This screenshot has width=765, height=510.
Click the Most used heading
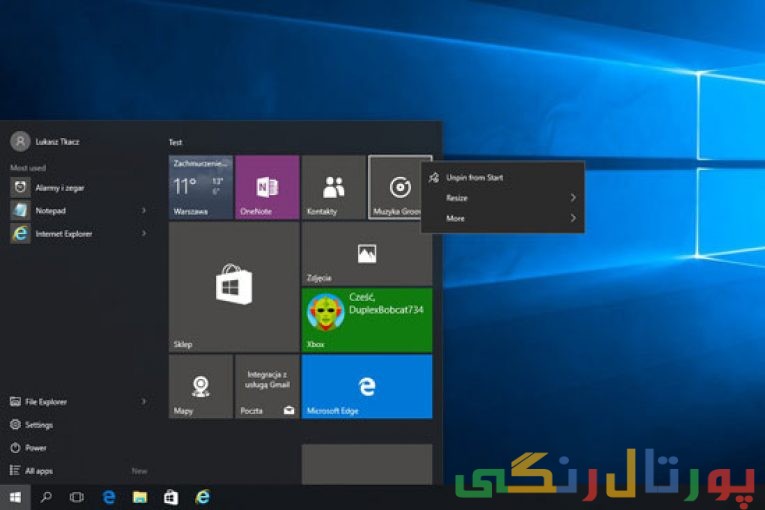pyautogui.click(x=28, y=167)
